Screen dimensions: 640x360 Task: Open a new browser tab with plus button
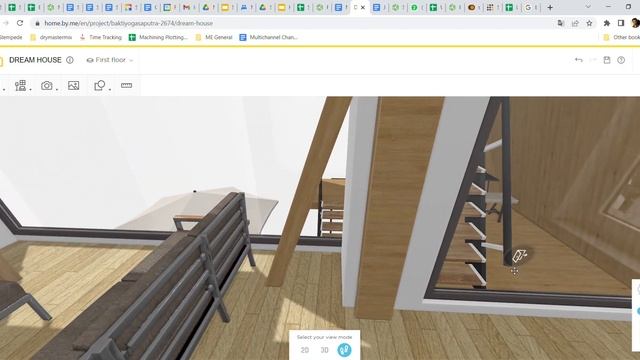click(x=550, y=7)
